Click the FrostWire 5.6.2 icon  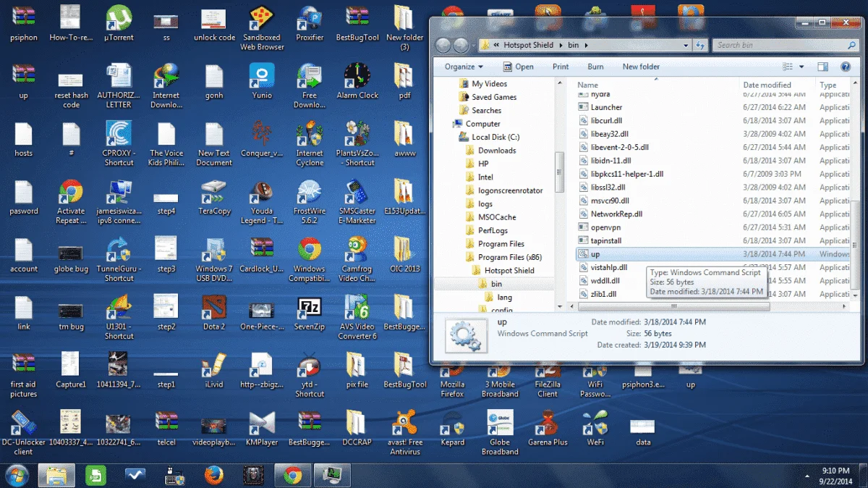310,201
